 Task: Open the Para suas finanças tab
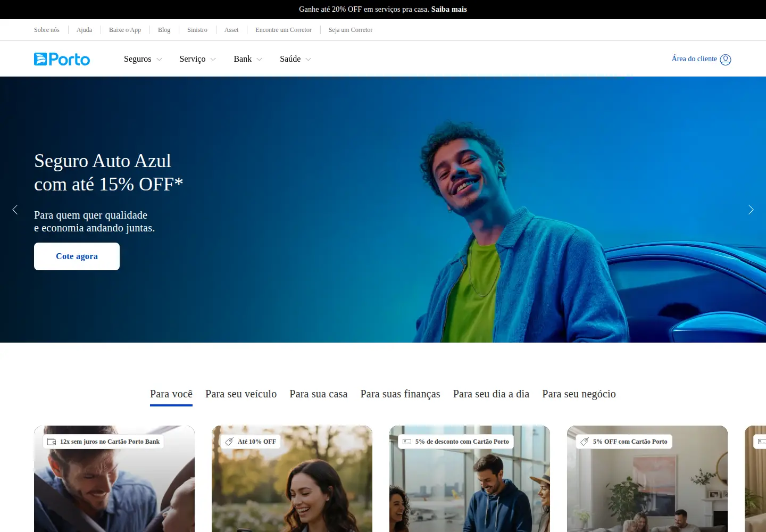pos(401,394)
